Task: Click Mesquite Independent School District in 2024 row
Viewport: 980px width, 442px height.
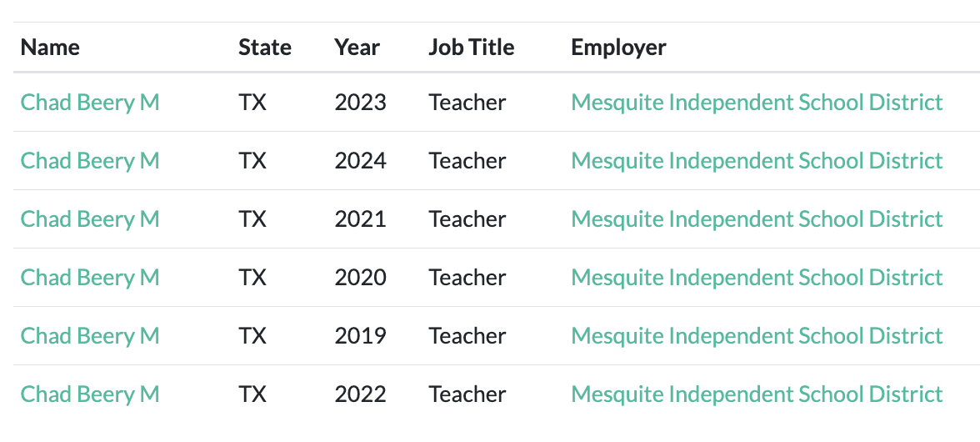Action: coord(756,161)
